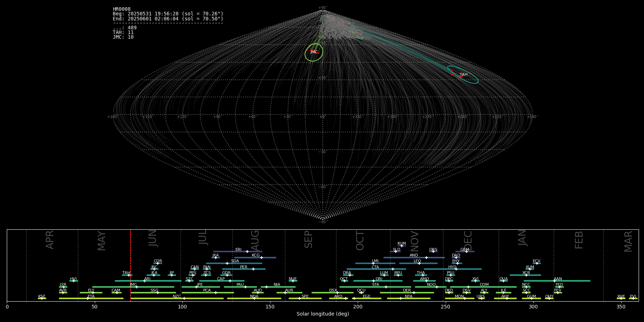Click the URS shower label in timeline
644x322 pixels.
point(480,297)
